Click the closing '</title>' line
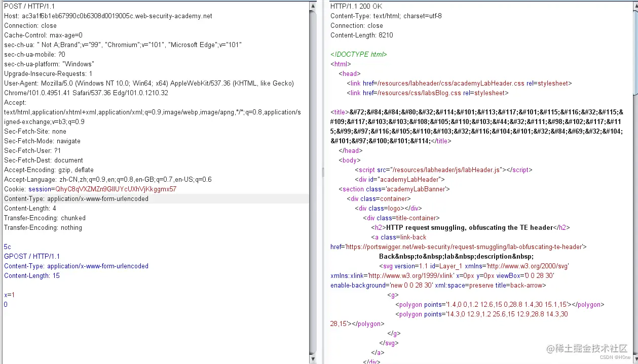The image size is (638, 364). tap(391, 141)
